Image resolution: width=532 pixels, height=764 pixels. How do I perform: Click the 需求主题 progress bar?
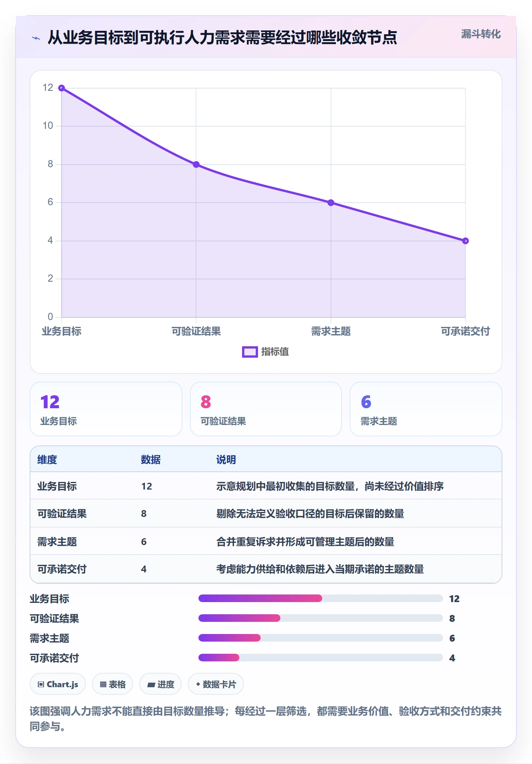click(x=321, y=638)
